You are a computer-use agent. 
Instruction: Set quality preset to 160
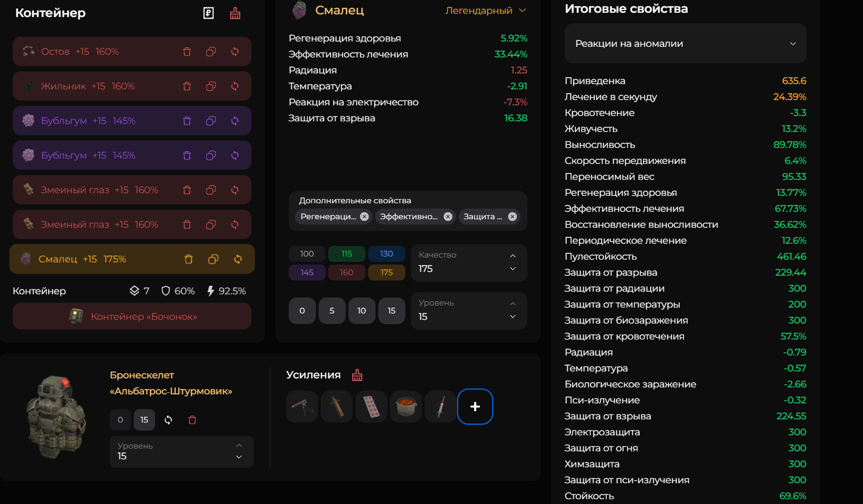346,272
